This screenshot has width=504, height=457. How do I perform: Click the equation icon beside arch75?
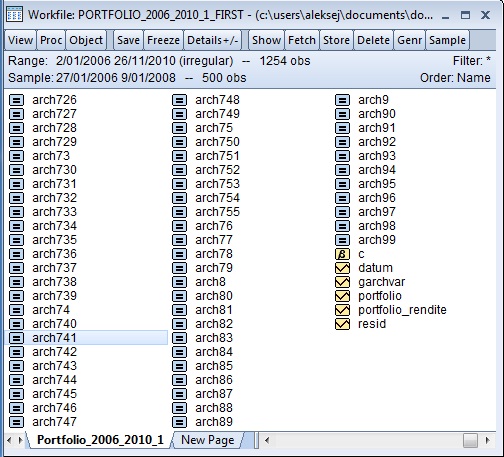point(179,128)
